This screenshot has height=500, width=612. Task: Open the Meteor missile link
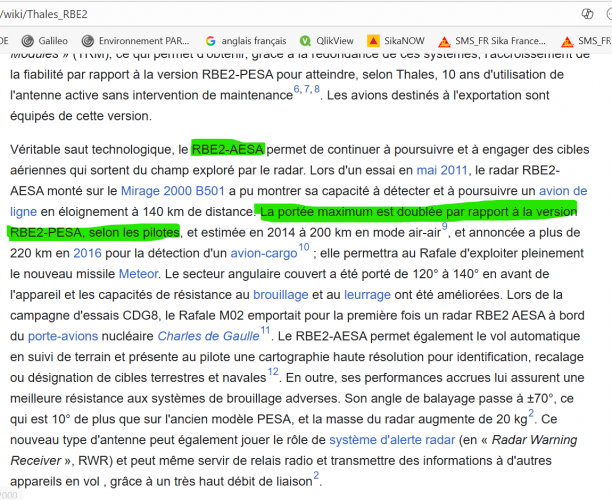point(138,274)
